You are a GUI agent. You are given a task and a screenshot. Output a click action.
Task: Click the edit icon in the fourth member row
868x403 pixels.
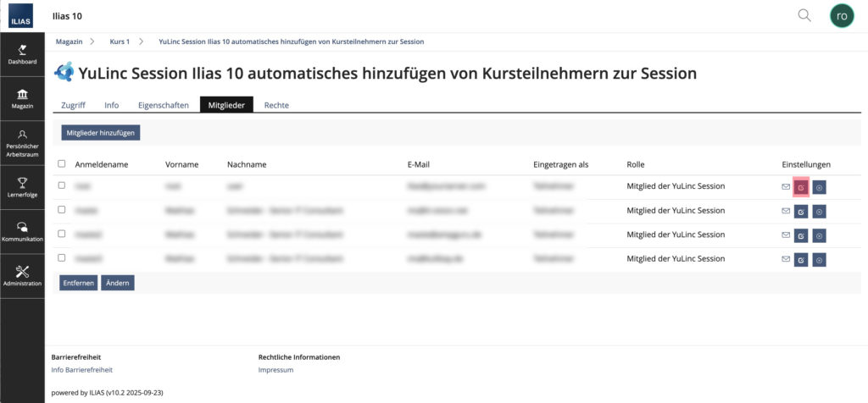point(801,260)
